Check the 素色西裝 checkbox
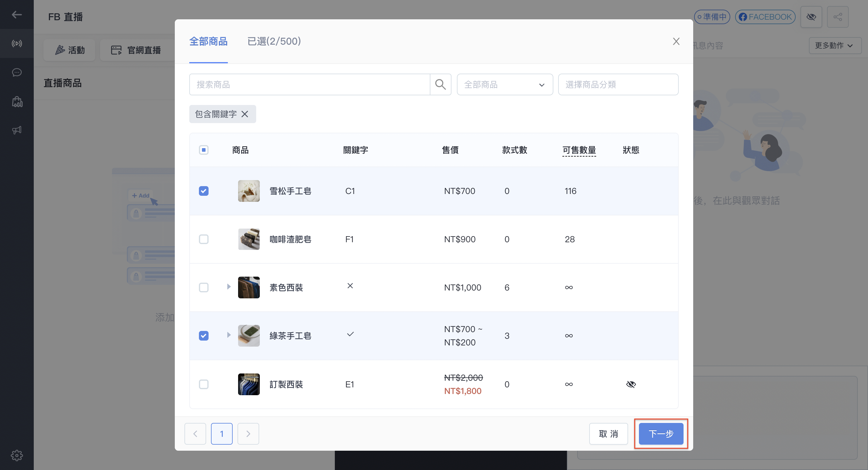Screen dimensions: 868x470 (203, 287)
